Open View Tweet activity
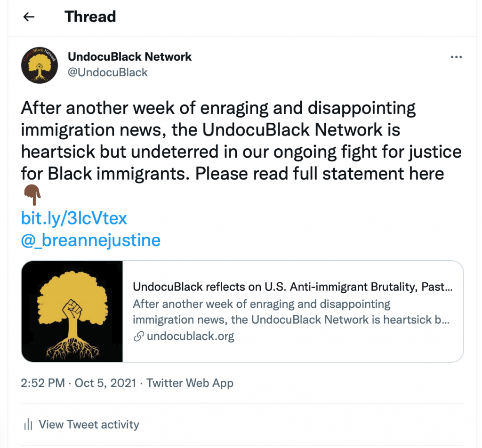482x448 pixels. (x=89, y=424)
